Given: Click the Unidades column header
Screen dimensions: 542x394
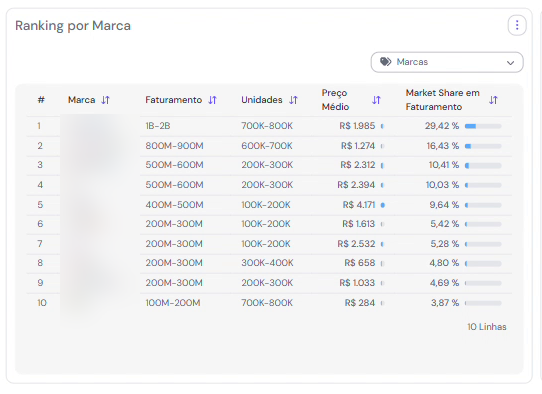Looking at the screenshot, I should coord(262,100).
